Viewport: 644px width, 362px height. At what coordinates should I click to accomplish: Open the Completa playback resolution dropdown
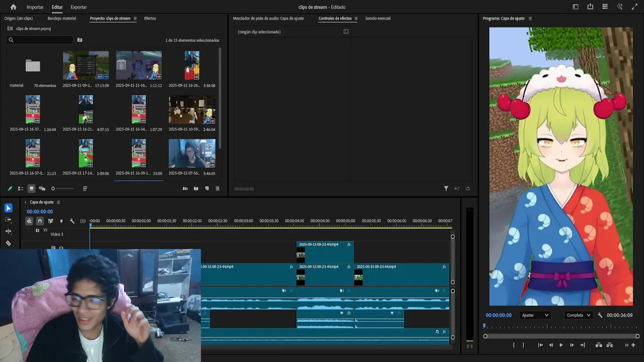tap(578, 315)
